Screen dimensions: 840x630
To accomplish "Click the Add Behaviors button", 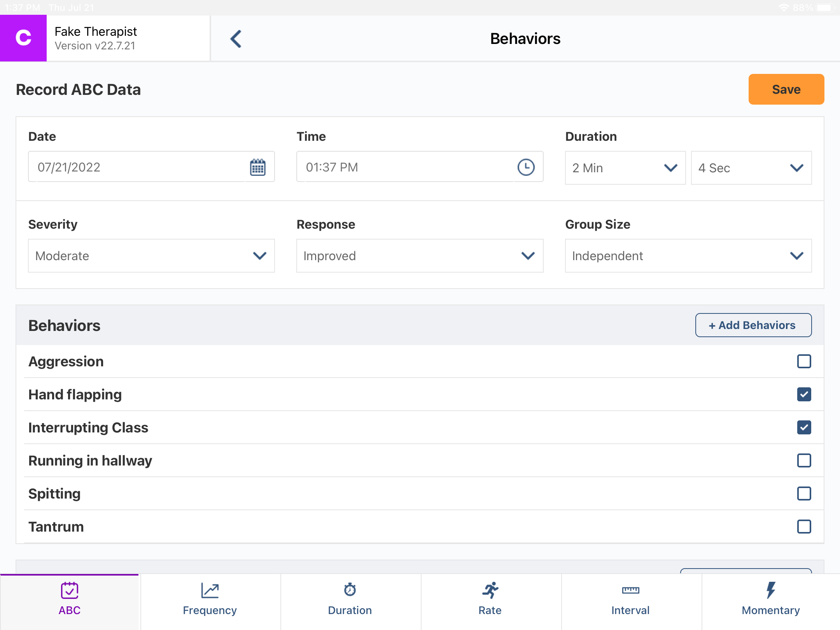I will [753, 325].
